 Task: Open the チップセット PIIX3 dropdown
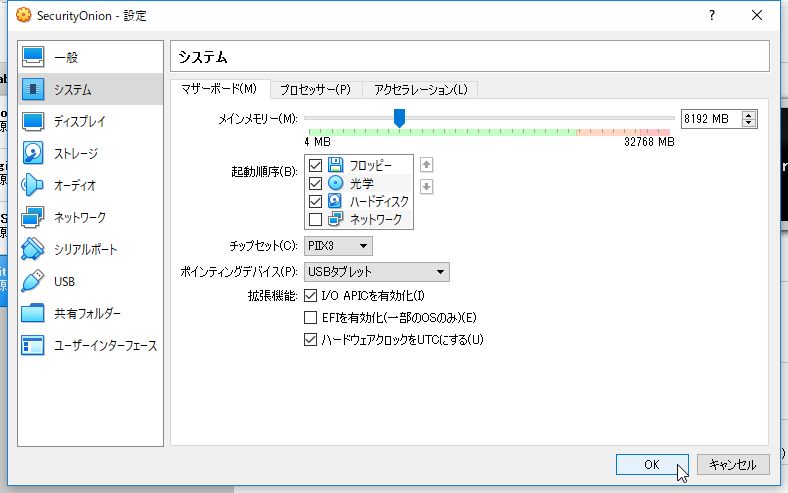[x=338, y=246]
